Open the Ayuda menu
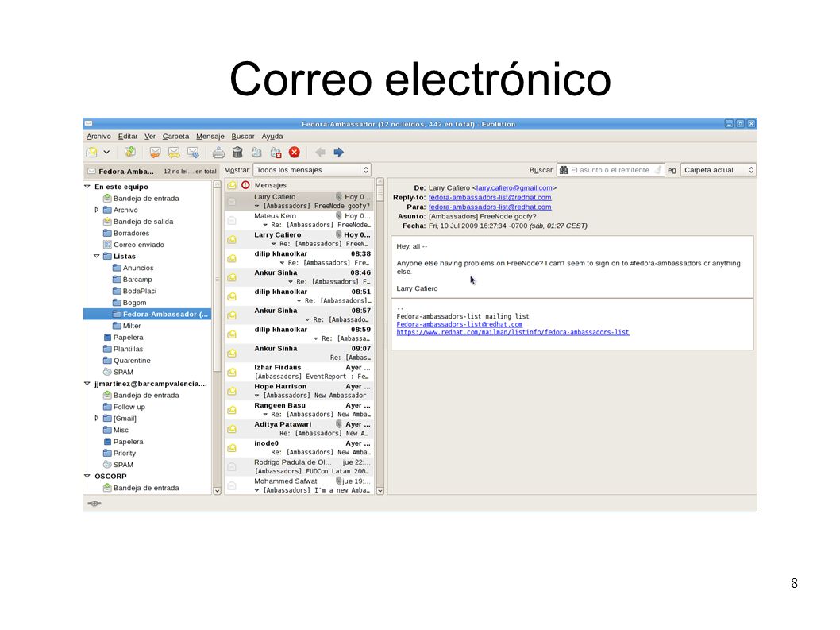Screen dimensions: 840x630 [x=272, y=136]
